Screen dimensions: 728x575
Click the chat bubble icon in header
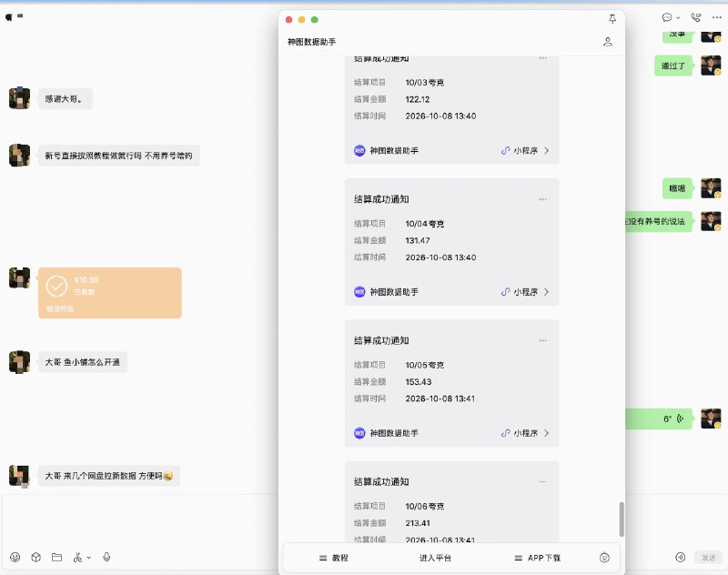pos(667,17)
